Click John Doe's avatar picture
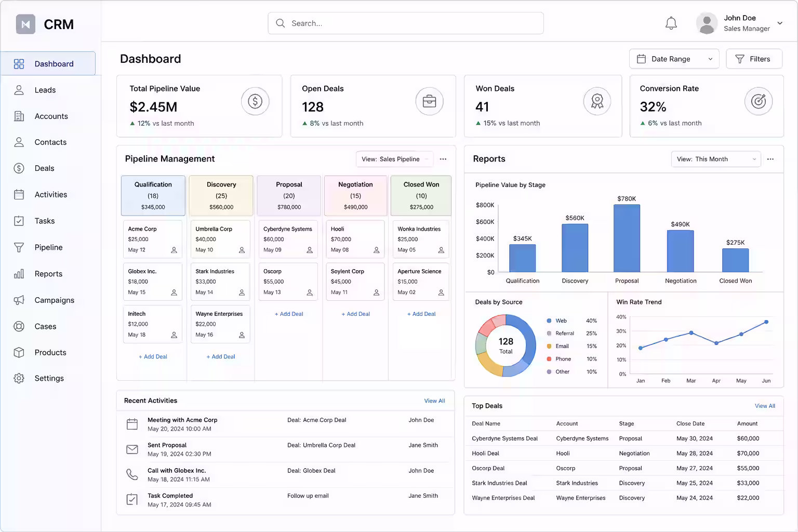This screenshot has height=532, width=798. [707, 23]
